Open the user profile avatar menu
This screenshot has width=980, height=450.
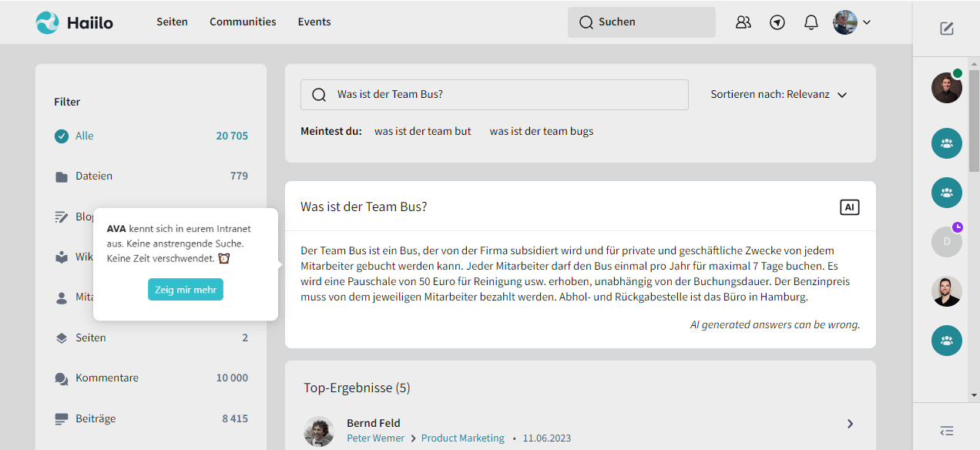click(851, 22)
